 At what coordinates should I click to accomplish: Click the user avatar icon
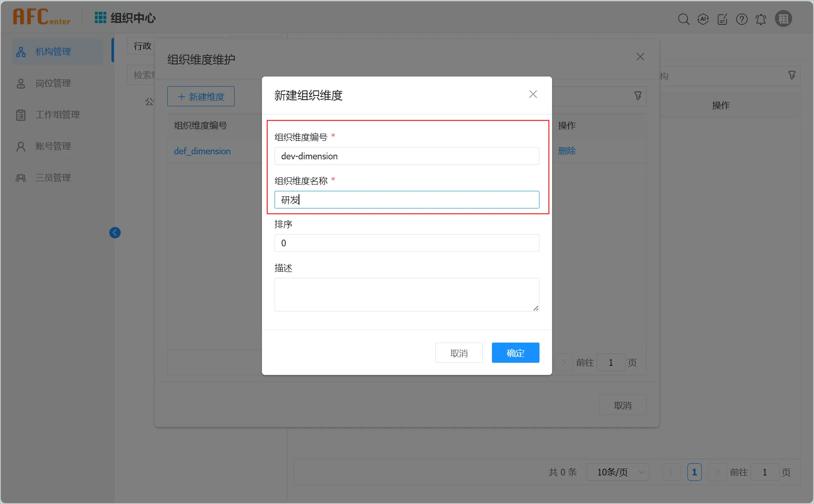pyautogui.click(x=783, y=19)
